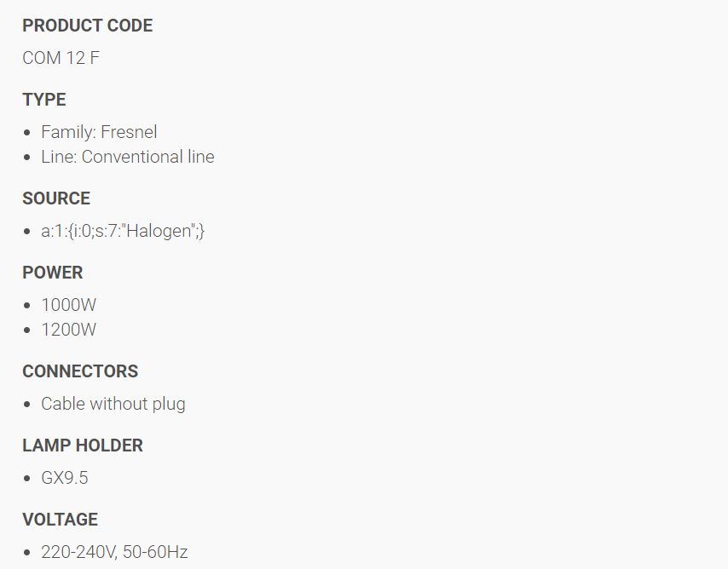Select the COM 12 F product code text
This screenshot has height=569, width=728.
pos(61,58)
